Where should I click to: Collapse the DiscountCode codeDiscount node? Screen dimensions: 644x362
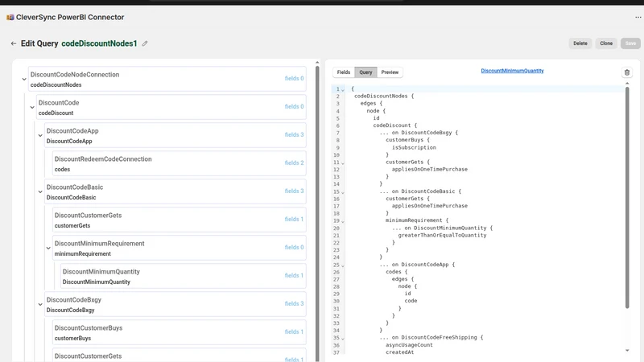point(32,108)
